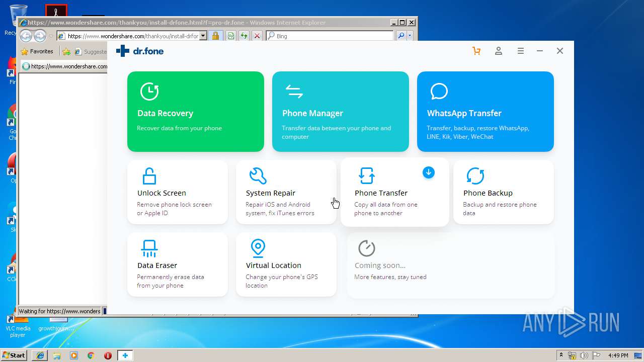
Task: Click the Compatibility View icon in IE
Action: tap(231, 36)
